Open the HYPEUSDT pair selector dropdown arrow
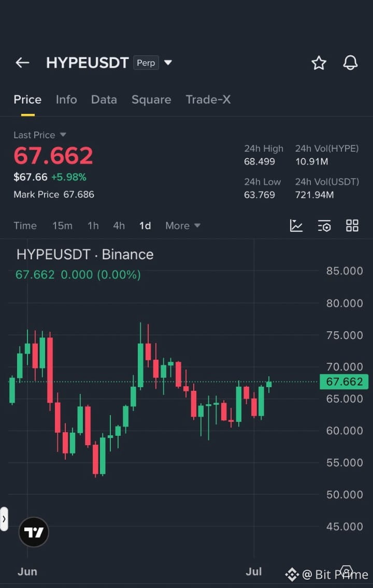 click(168, 63)
